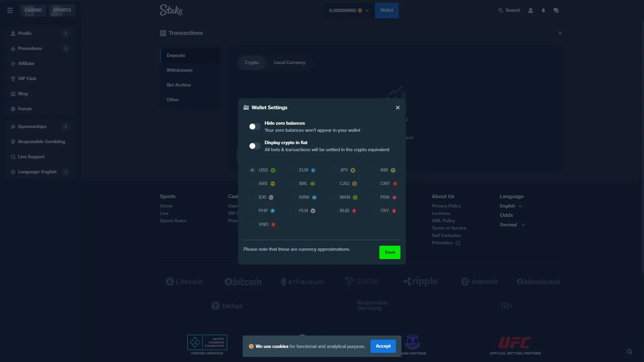Open the Decimal odds dropdown

pyautogui.click(x=512, y=225)
